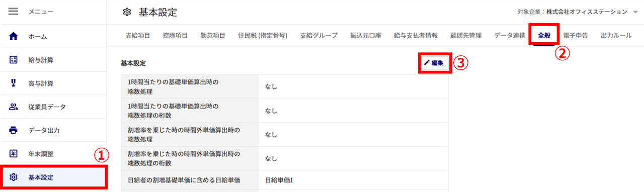Click the データ出力 printer icon
The height and width of the screenshot is (192, 644).
click(x=14, y=130)
